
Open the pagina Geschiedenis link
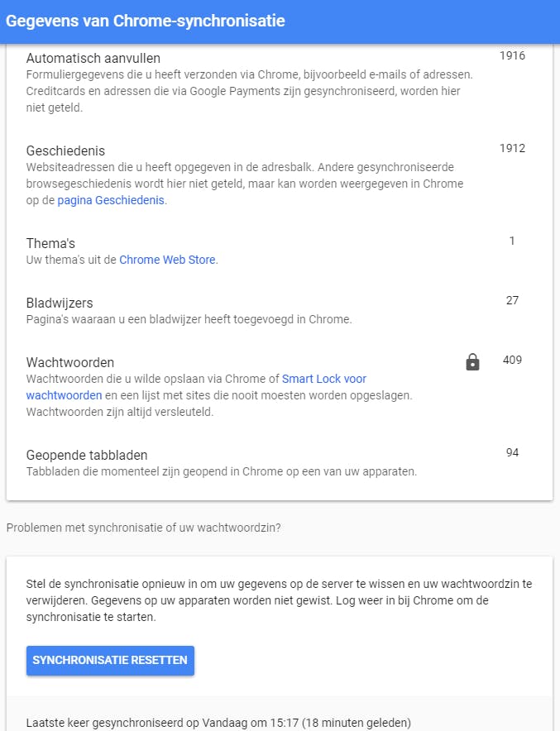[x=112, y=200]
